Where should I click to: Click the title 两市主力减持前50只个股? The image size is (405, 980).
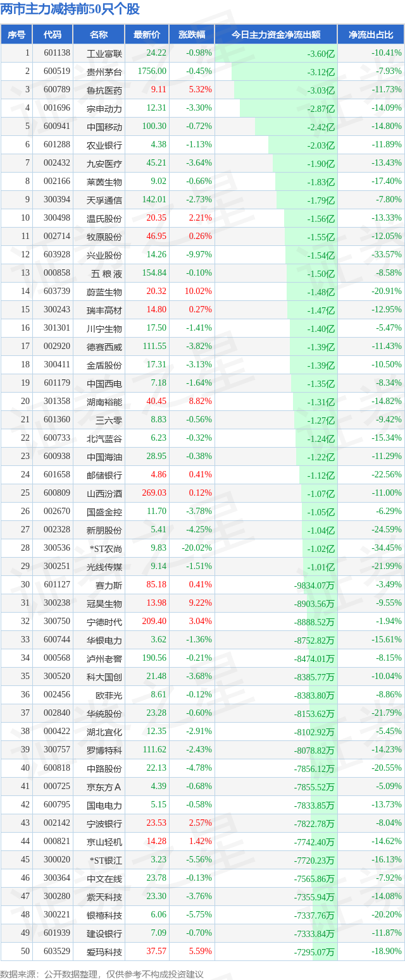coord(70,9)
